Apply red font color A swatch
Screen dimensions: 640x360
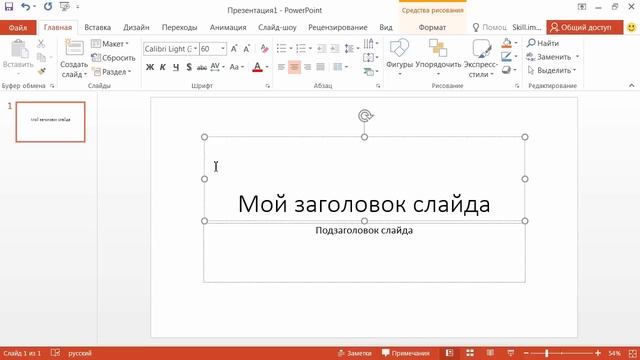(x=257, y=67)
